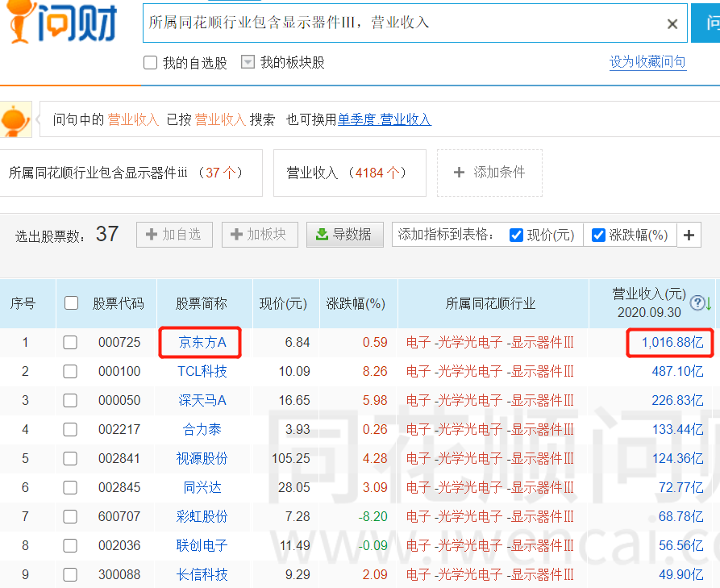The image size is (720, 588).
Task: Export with the 导数据 button
Action: coord(345,235)
